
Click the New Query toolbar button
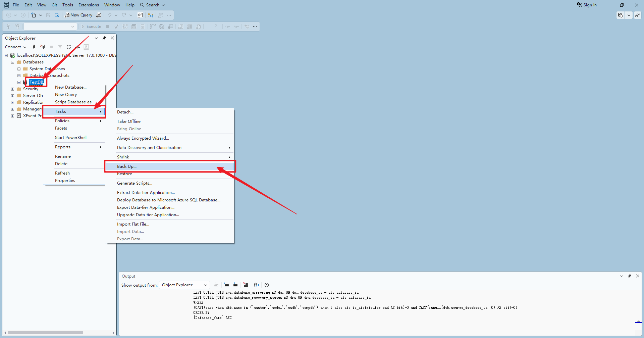click(x=78, y=15)
